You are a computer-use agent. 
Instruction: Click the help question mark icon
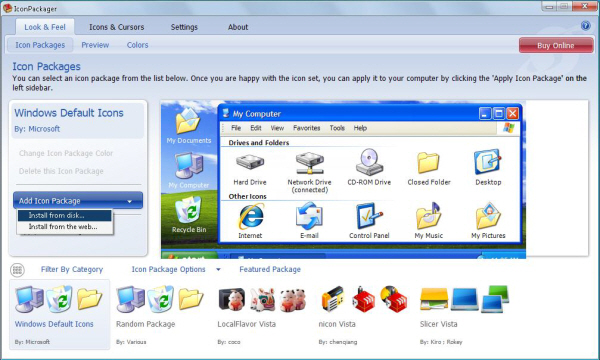coord(585,26)
